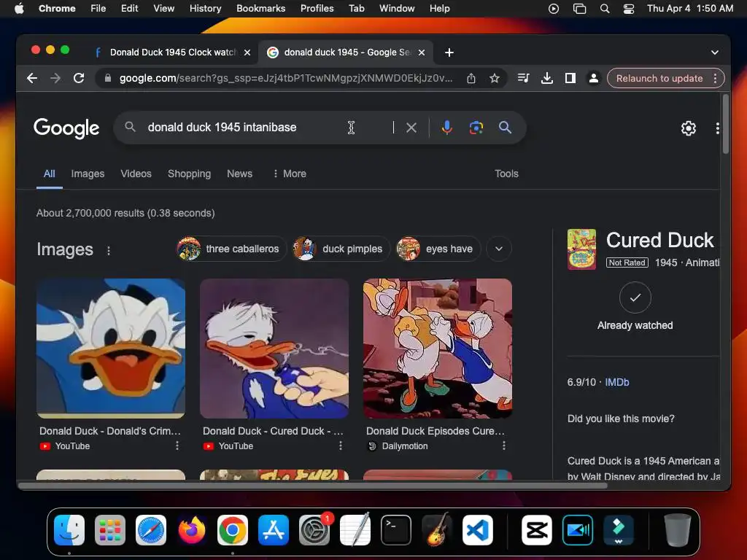The height and width of the screenshot is (560, 747).
Task: Open the Donald Duck - Donald's Crime link
Action: [110, 431]
